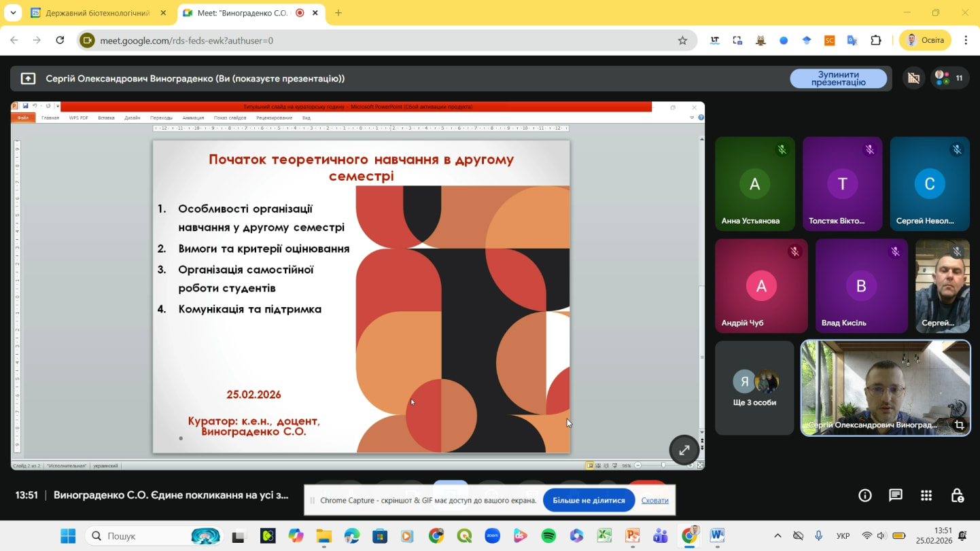The height and width of the screenshot is (551, 980).
Task: Show hidden system tray icons chevron
Action: point(777,536)
